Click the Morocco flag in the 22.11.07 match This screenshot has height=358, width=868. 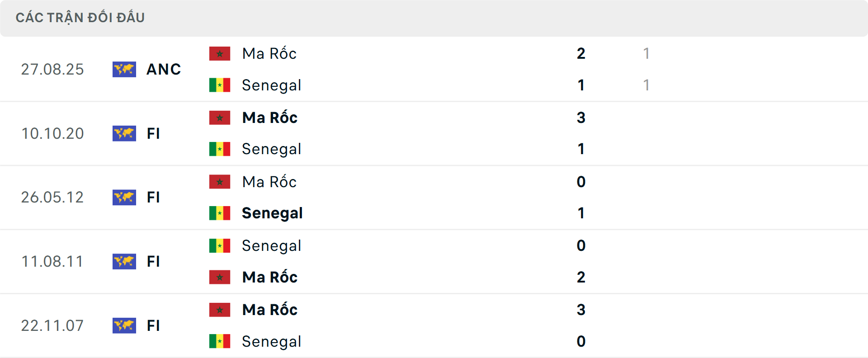coord(220,310)
